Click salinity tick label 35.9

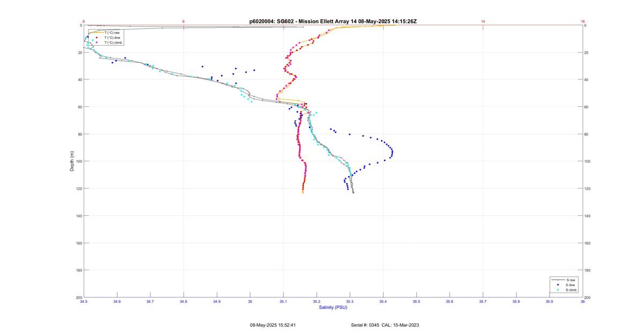pyautogui.click(x=549, y=301)
